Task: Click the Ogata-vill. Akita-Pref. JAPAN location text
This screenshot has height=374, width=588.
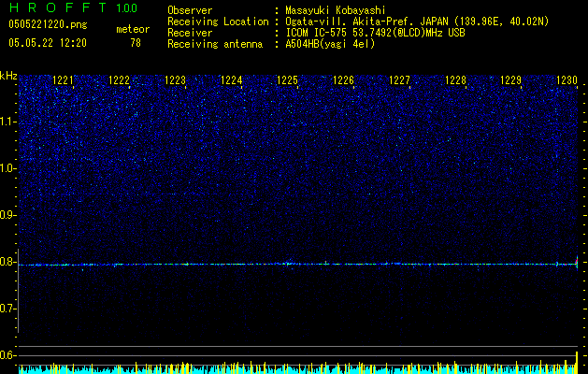Action: (x=417, y=22)
